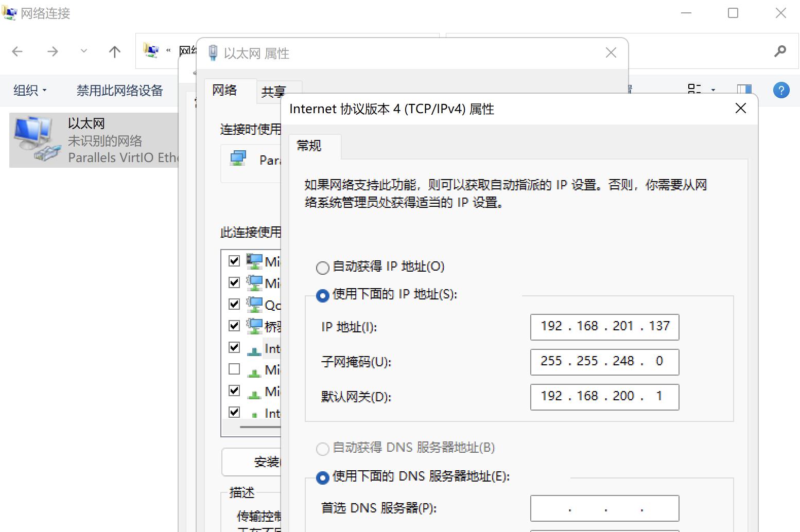This screenshot has height=532, width=800.
Task: Select the 以太网 adapter icon in 网络连接
Action: [x=36, y=139]
